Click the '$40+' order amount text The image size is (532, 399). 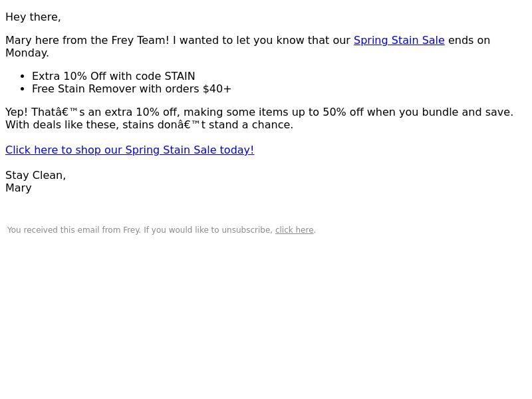tap(217, 89)
